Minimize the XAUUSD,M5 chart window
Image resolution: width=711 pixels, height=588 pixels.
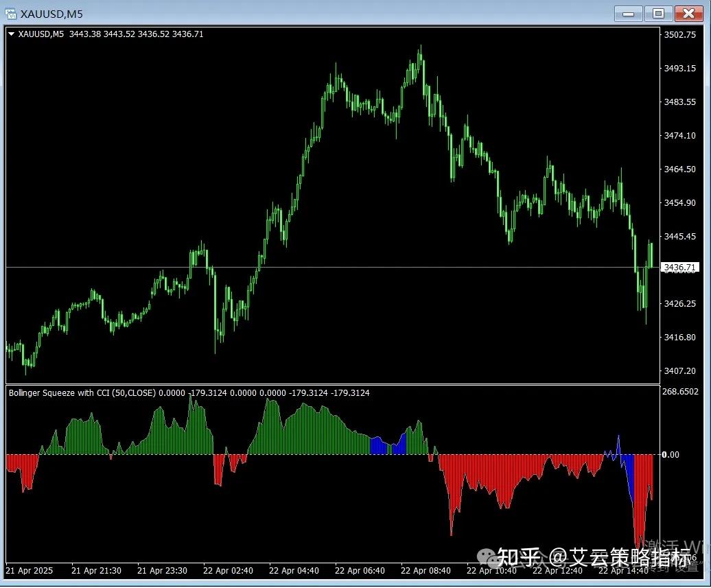[x=629, y=14]
